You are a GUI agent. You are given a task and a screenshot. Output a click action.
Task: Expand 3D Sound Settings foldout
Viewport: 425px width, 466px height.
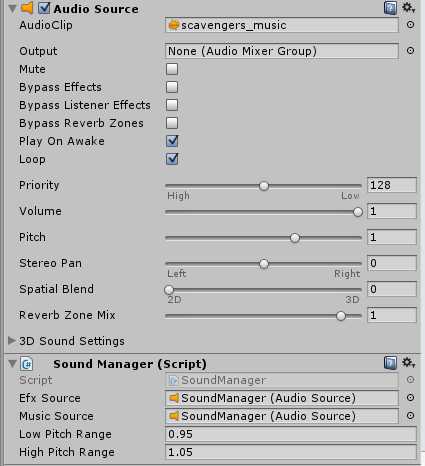12,340
